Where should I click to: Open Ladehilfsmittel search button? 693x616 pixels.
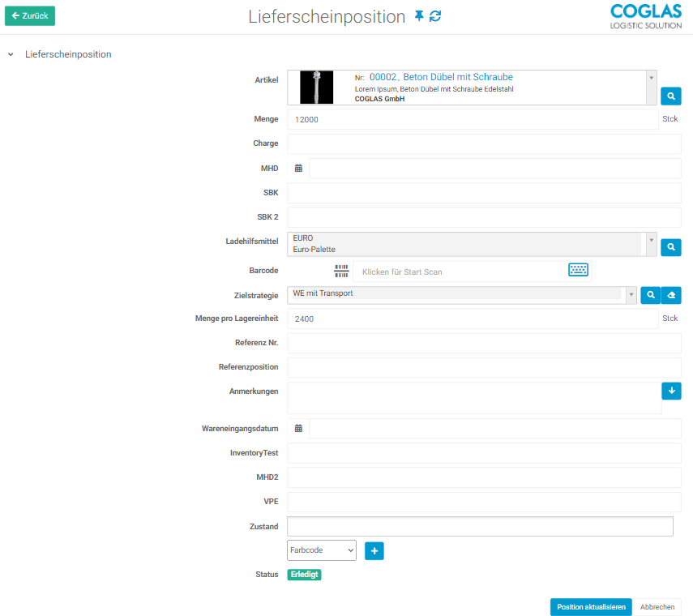point(670,246)
